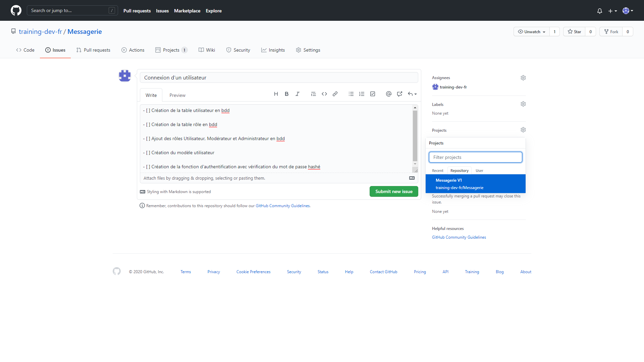The width and height of the screenshot is (644, 362).
Task: Open the assignee training-dev-fr
Action: pyautogui.click(x=449, y=87)
